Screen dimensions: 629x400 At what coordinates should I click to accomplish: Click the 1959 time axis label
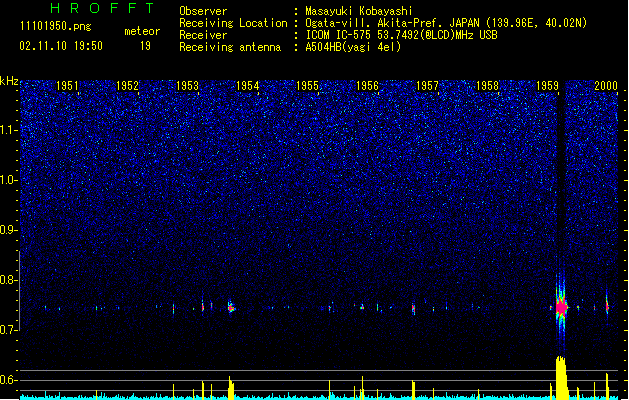tap(548, 86)
